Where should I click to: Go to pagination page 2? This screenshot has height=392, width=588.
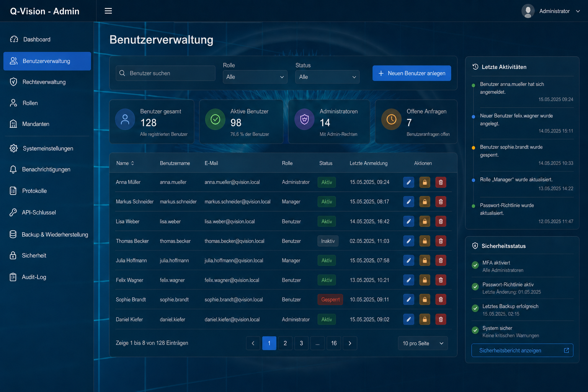point(285,343)
